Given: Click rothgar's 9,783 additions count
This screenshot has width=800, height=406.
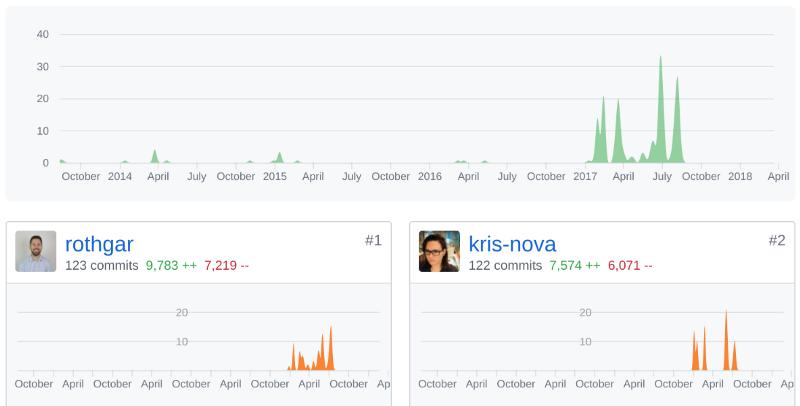Looking at the screenshot, I should 171,266.
